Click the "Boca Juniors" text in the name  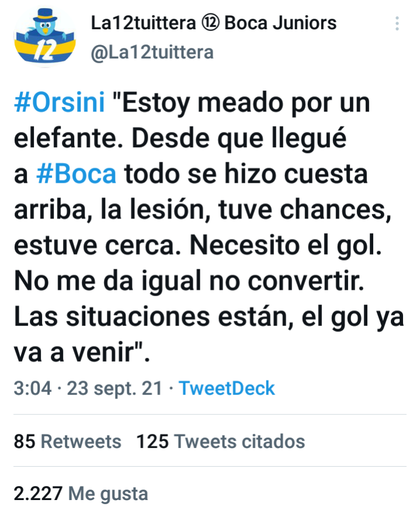(x=280, y=23)
